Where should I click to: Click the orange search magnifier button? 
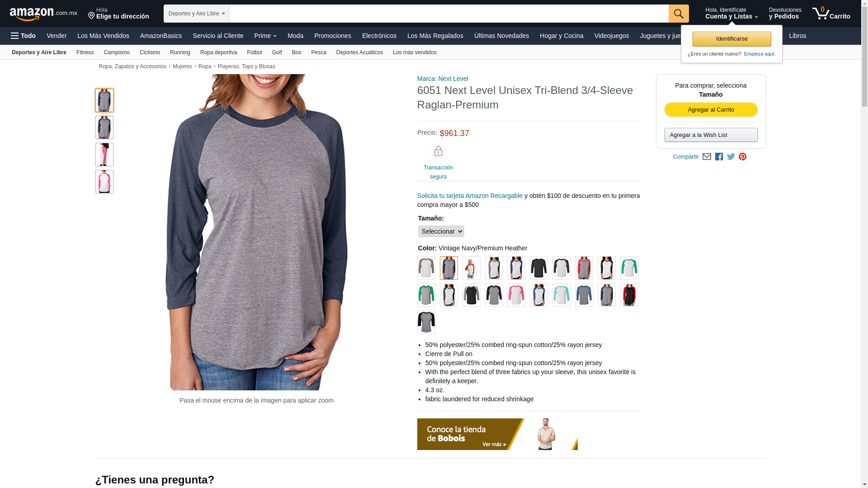(x=679, y=14)
